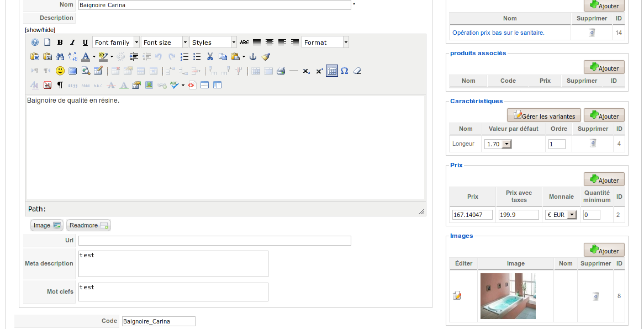The height and width of the screenshot is (329, 644).
Task: Click the Prix field showing 167.14047
Action: point(473,215)
